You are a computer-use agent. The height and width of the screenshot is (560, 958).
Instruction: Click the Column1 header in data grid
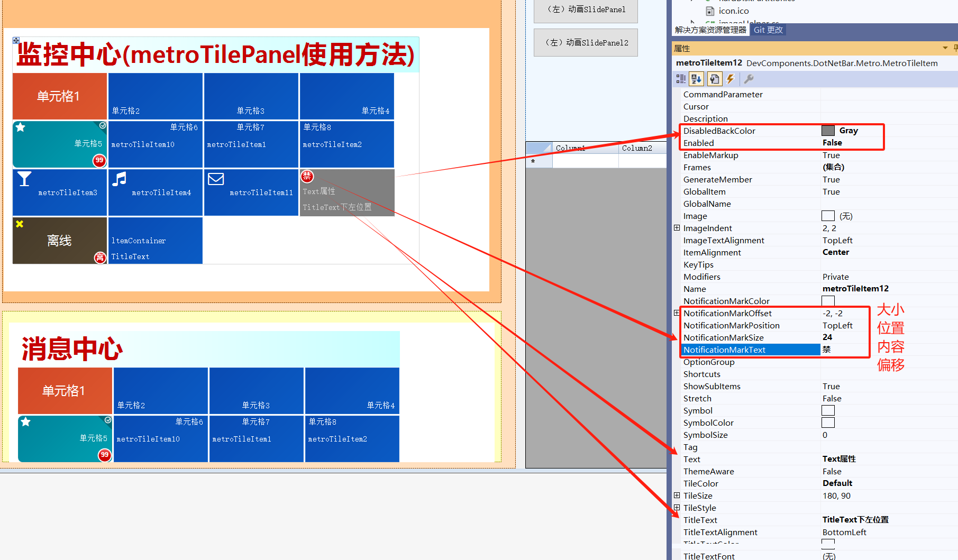(x=586, y=148)
